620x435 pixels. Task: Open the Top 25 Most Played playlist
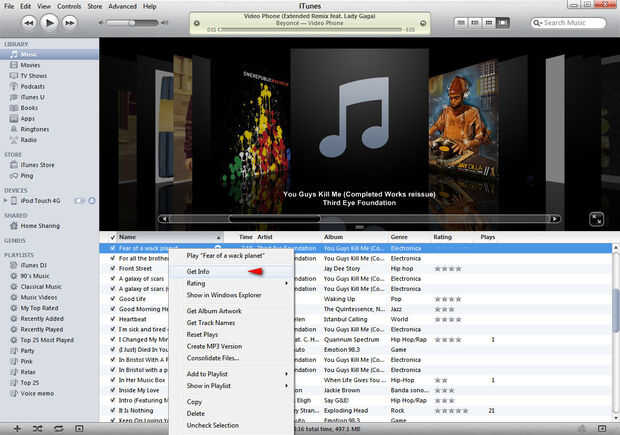point(47,340)
